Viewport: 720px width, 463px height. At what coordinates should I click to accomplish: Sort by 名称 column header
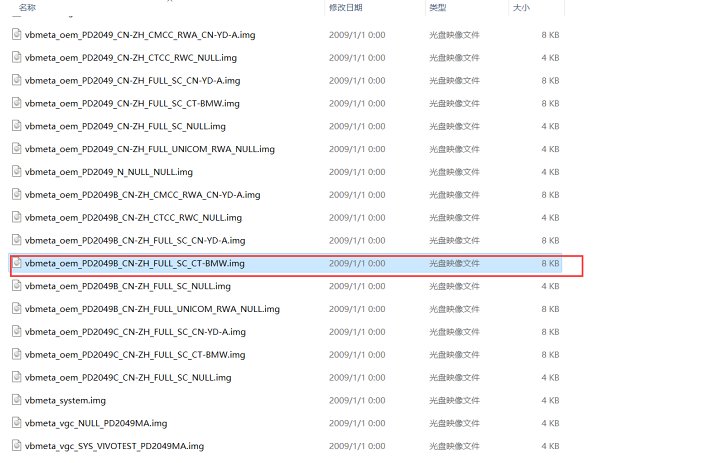27,7
